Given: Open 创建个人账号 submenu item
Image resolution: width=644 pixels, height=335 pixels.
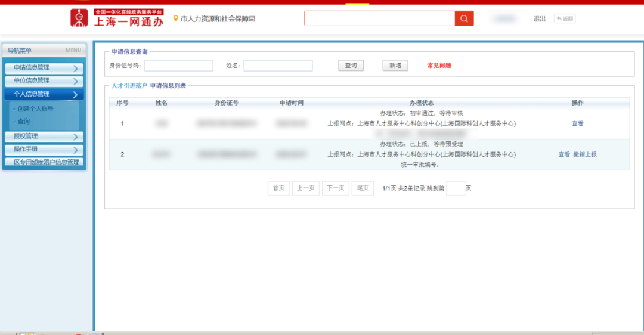Looking at the screenshot, I should tap(35, 109).
